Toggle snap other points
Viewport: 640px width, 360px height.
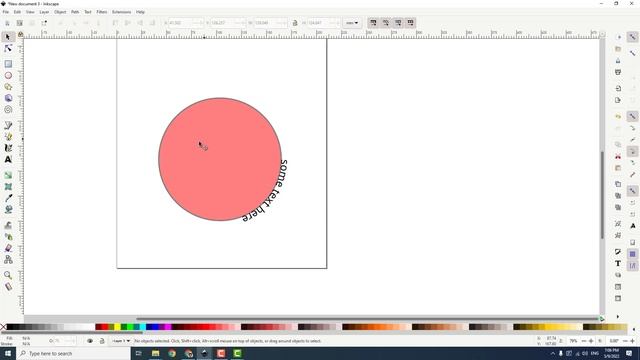click(632, 191)
